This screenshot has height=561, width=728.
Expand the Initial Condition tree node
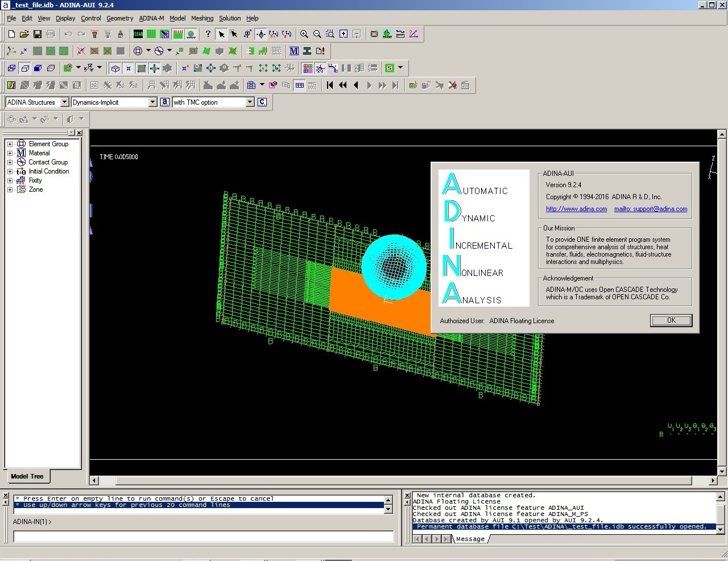point(10,171)
